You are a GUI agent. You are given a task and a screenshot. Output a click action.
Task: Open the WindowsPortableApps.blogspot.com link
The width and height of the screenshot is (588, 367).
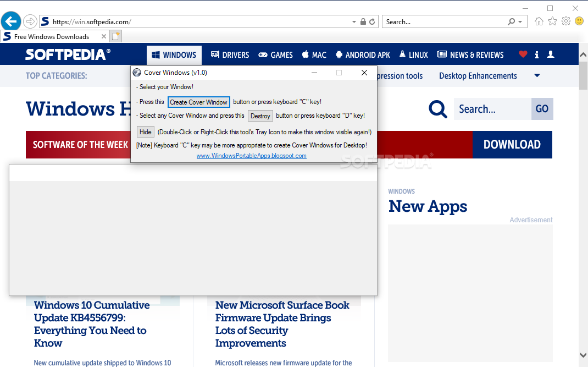coord(251,156)
